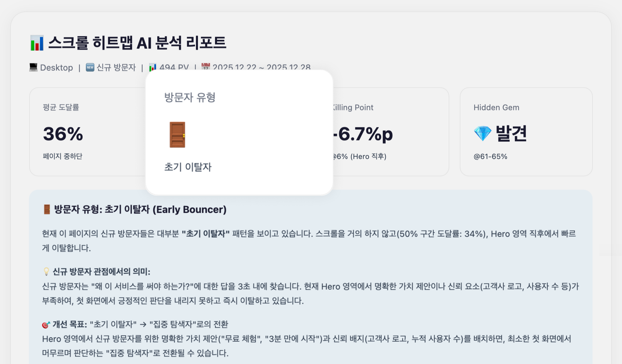Click the NEW badge icon before 신규 방문자
The image size is (622, 364).
[90, 67]
